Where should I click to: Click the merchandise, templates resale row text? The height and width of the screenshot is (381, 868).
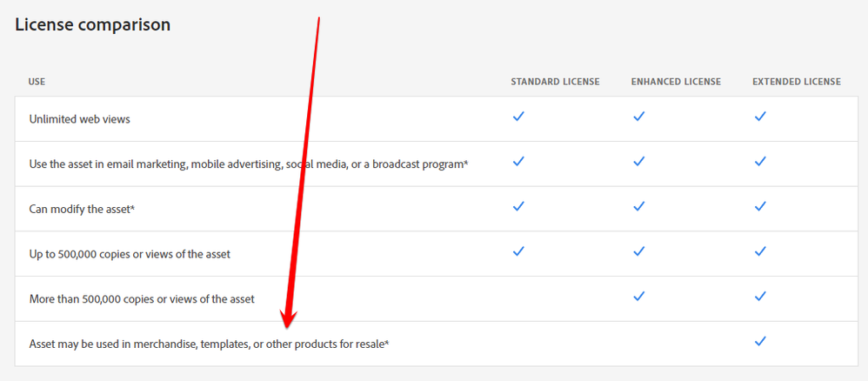(x=209, y=344)
